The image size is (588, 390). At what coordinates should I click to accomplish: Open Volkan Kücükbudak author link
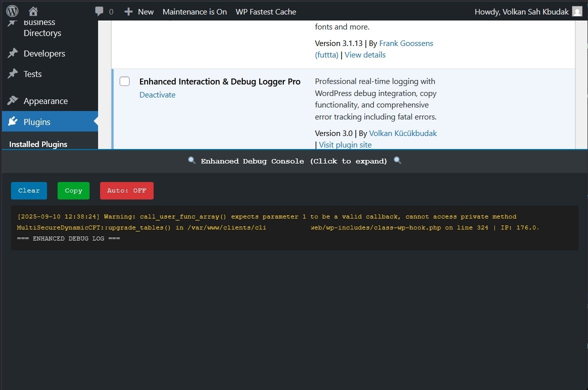(x=403, y=133)
